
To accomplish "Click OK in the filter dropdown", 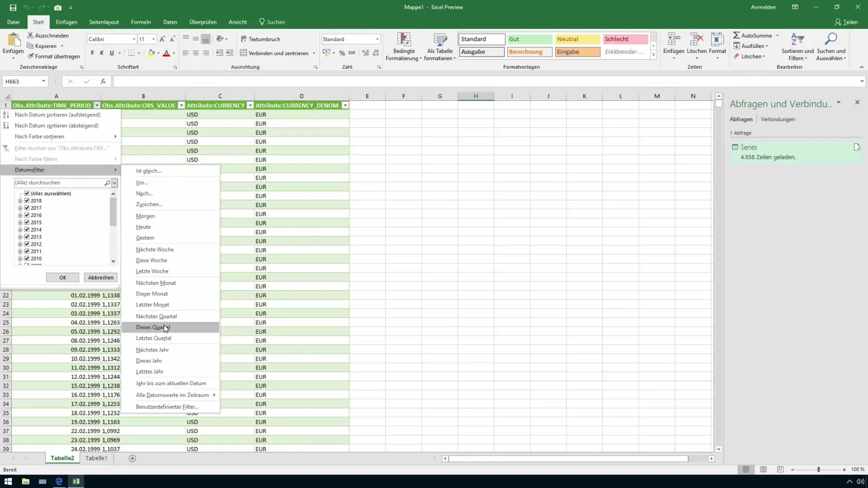I will coord(62,277).
